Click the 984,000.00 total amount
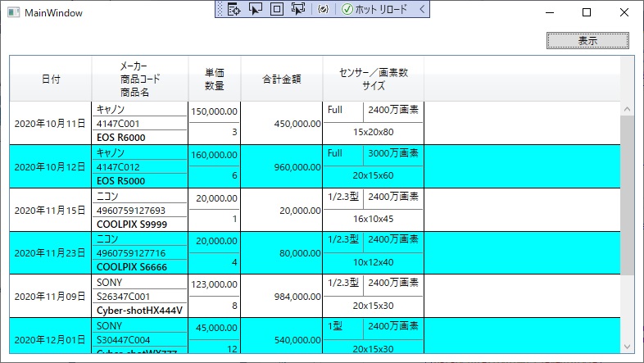644x363 pixels. [297, 297]
